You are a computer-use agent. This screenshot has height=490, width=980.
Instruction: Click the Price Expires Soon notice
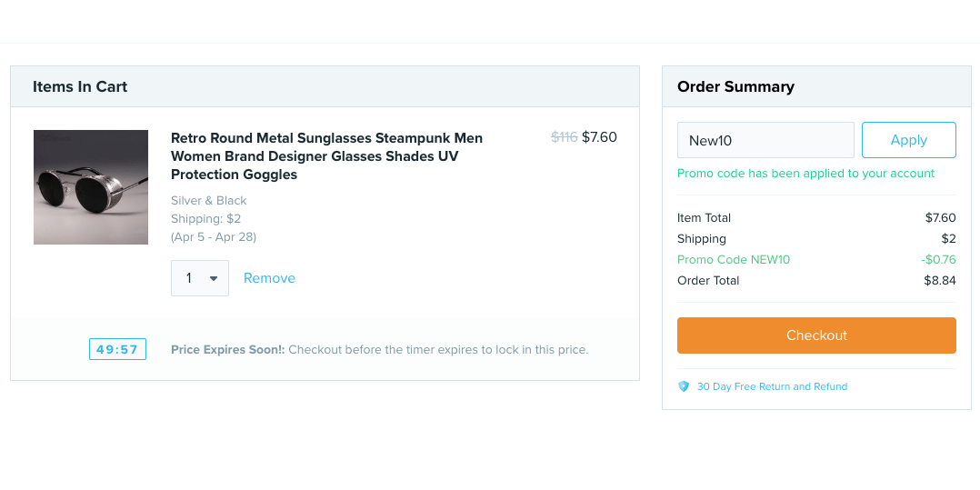379,349
